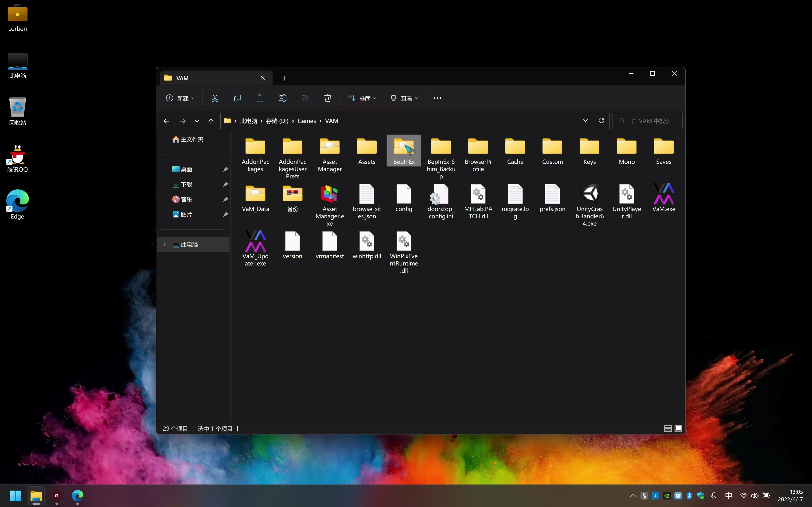The width and height of the screenshot is (812, 507).
Task: Expand 此电脑 tree in sidebar
Action: 164,244
